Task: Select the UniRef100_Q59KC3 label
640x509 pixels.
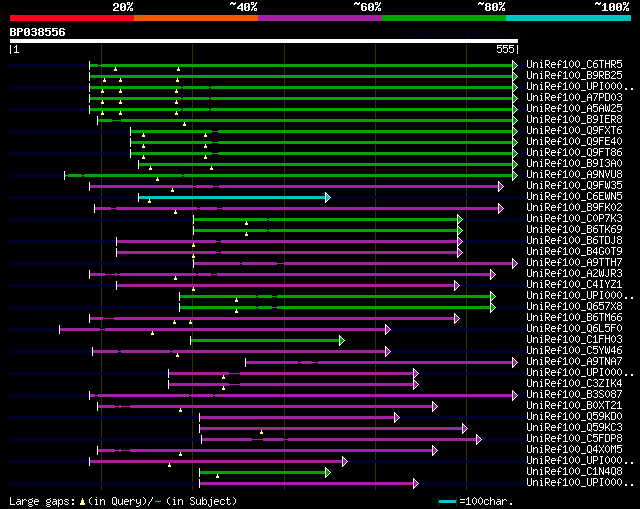Action: click(574, 428)
